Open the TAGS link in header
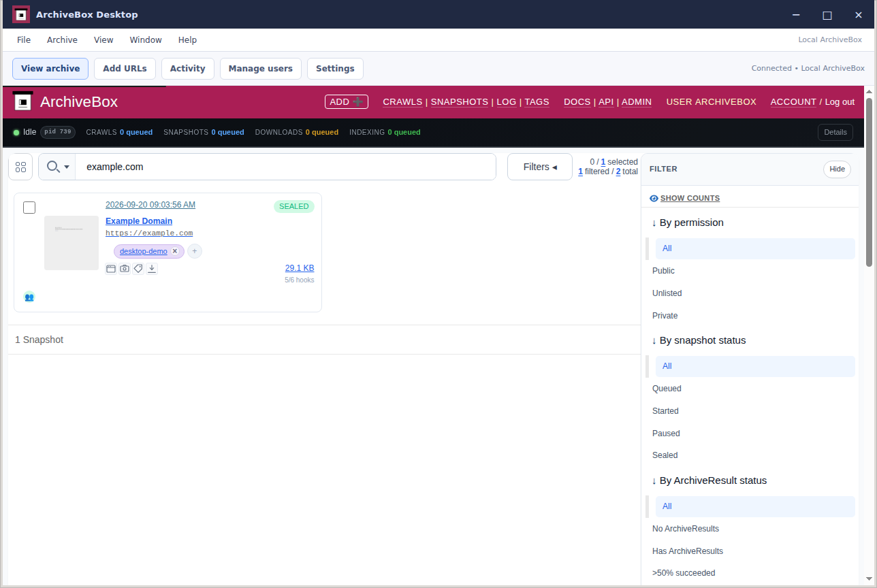Image resolution: width=877 pixels, height=588 pixels. pos(537,101)
